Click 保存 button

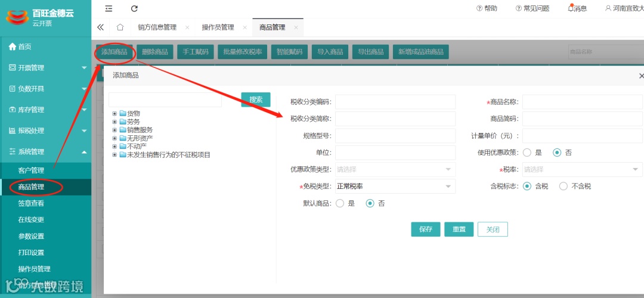click(x=426, y=229)
